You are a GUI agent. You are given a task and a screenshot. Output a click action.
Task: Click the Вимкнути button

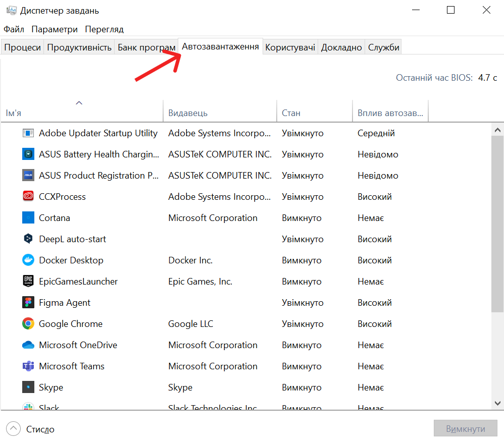click(x=465, y=429)
